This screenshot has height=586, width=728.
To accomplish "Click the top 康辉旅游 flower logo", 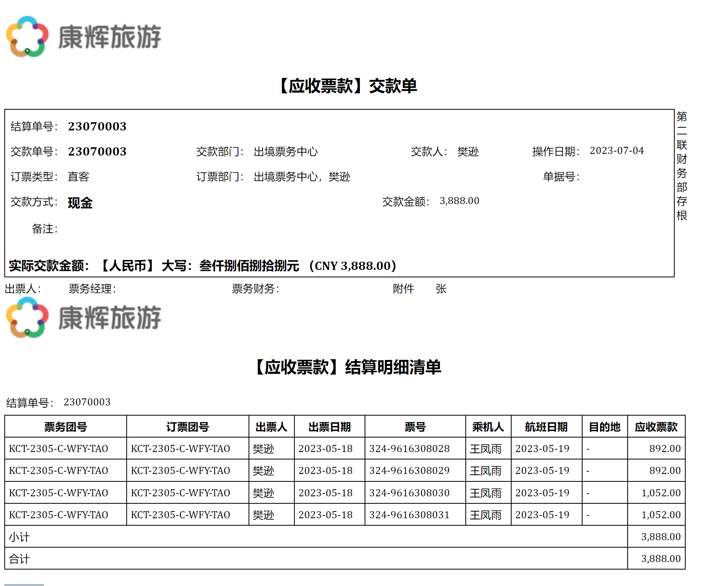I will (x=27, y=36).
